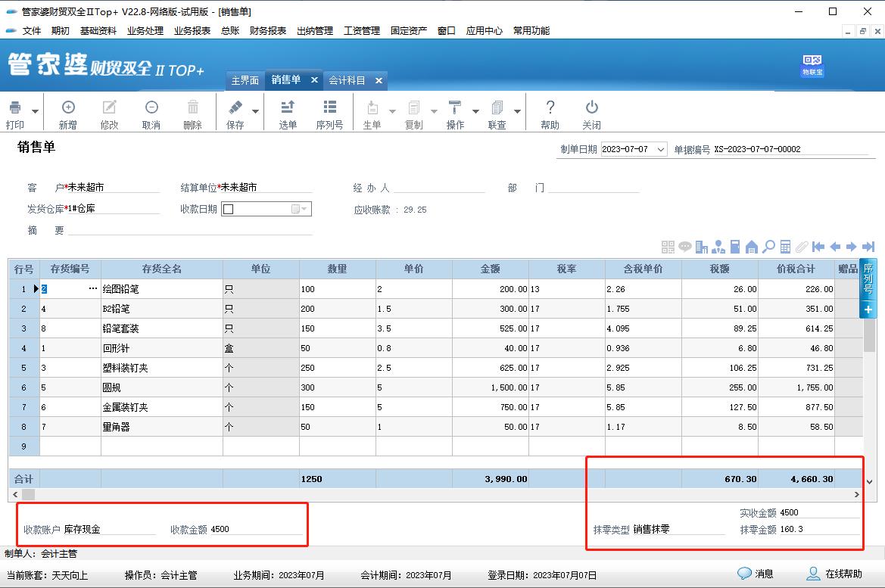
Task: Expand the 保存 dropdown arrow
Action: (x=256, y=111)
